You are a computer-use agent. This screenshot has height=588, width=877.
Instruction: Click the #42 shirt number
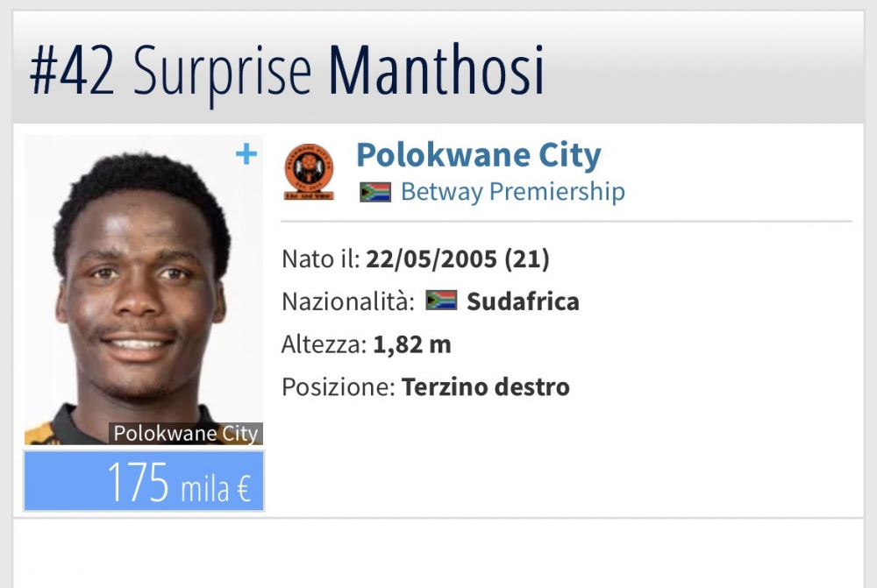point(73,71)
